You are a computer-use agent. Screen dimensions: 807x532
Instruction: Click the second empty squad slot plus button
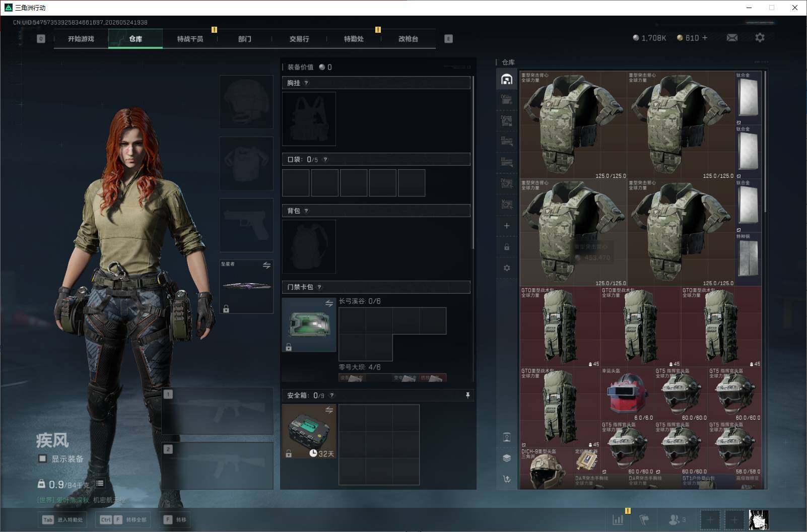pyautogui.click(x=734, y=519)
